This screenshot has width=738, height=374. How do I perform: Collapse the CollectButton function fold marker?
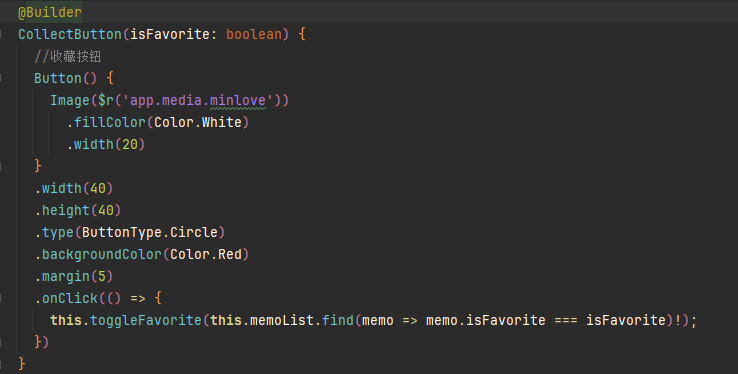click(x=1, y=34)
